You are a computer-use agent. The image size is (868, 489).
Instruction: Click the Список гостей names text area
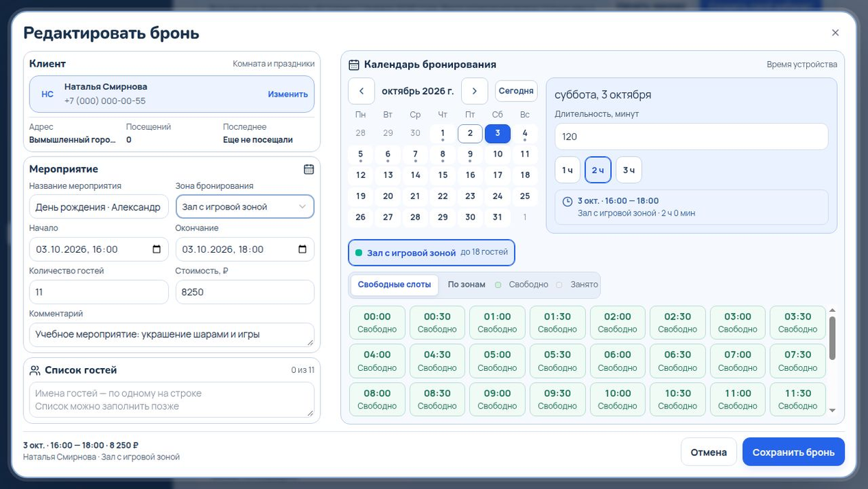click(172, 400)
